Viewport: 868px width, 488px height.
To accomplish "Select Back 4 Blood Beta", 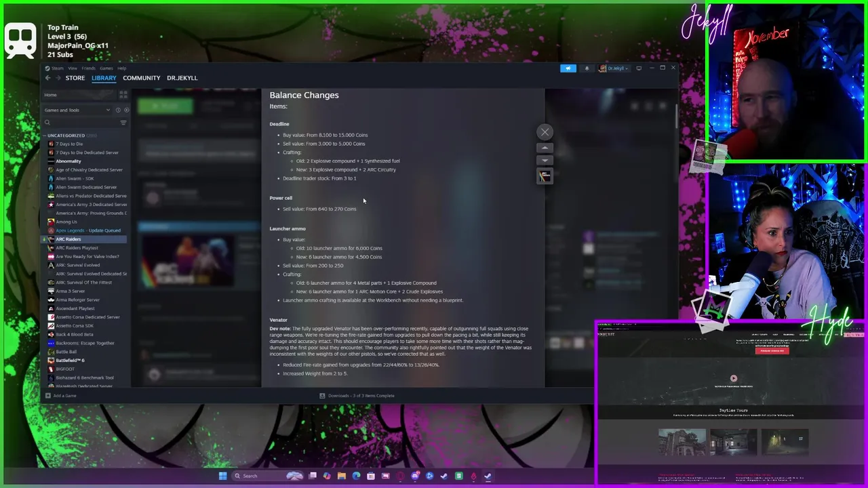I will click(75, 334).
